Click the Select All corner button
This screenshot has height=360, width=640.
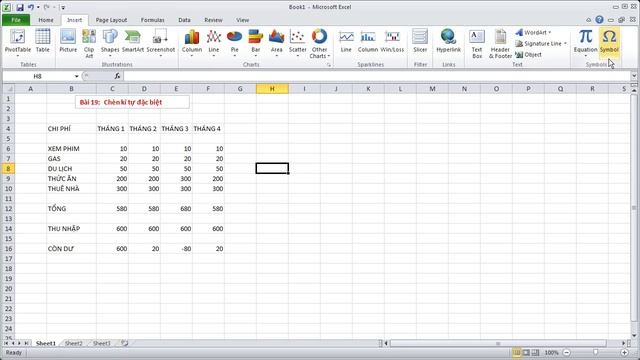pos(8,89)
